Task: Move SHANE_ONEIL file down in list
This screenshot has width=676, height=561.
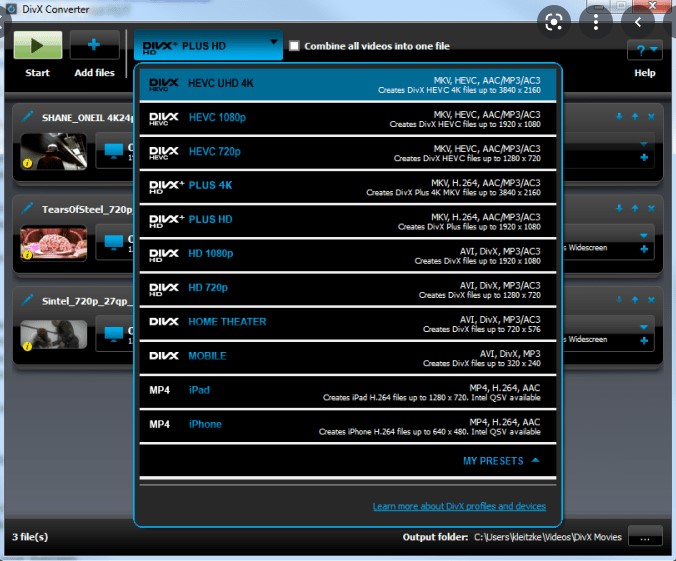Action: pos(620,116)
